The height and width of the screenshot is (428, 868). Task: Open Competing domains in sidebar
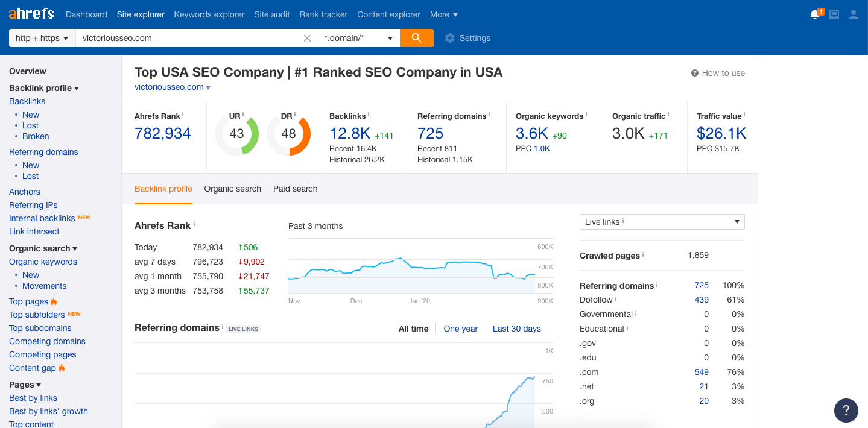(x=47, y=341)
